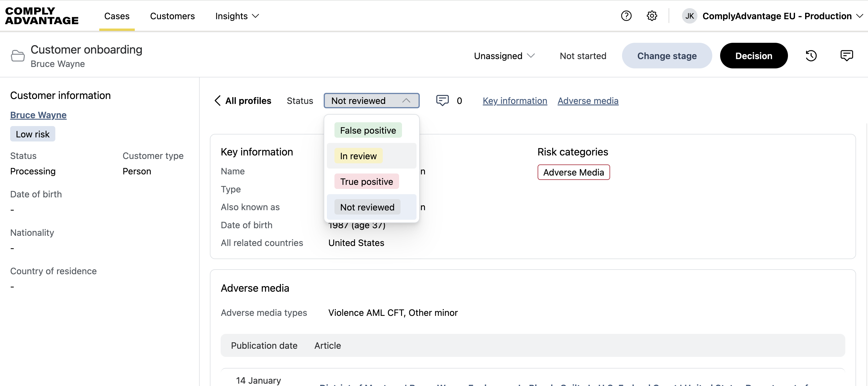Click profile comments icon beside count
The width and height of the screenshot is (868, 386).
(442, 100)
